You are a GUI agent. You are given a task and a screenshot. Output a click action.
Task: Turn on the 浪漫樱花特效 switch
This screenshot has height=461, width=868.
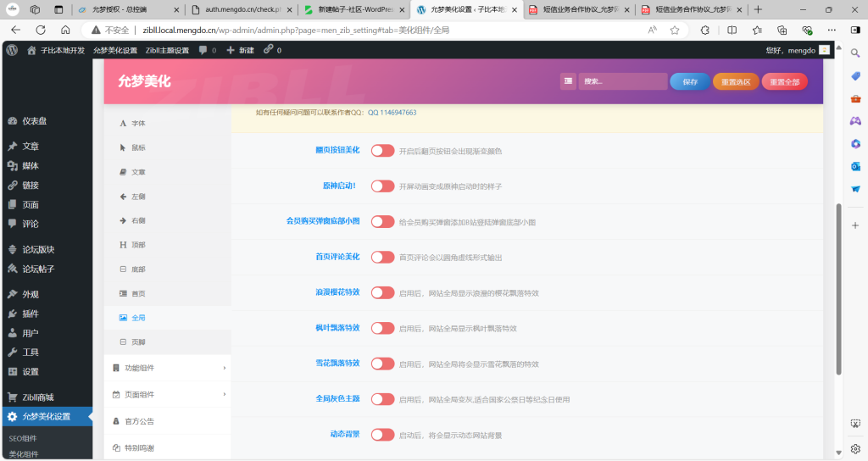(382, 292)
